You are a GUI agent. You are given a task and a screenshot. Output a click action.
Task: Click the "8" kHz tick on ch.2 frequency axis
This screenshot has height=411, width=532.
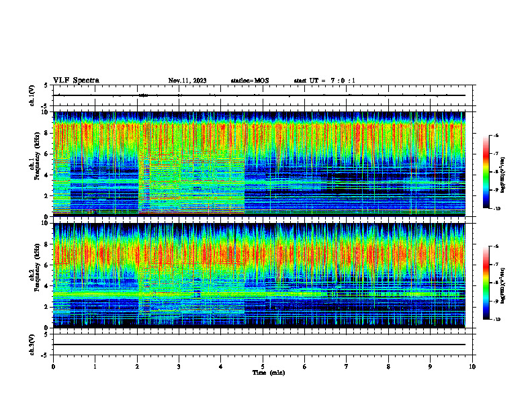click(x=46, y=244)
